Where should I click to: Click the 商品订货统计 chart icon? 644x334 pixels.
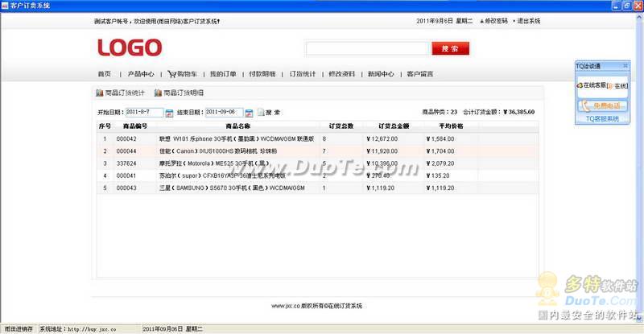click(99, 93)
